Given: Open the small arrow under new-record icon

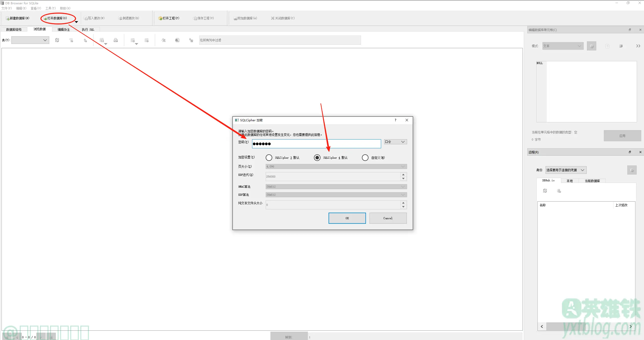Looking at the screenshot, I should click(137, 44).
